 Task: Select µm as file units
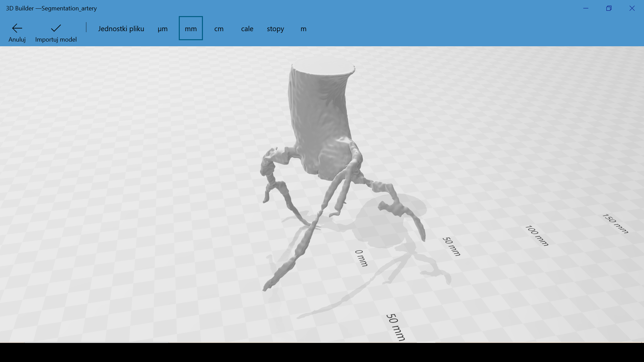pyautogui.click(x=163, y=29)
